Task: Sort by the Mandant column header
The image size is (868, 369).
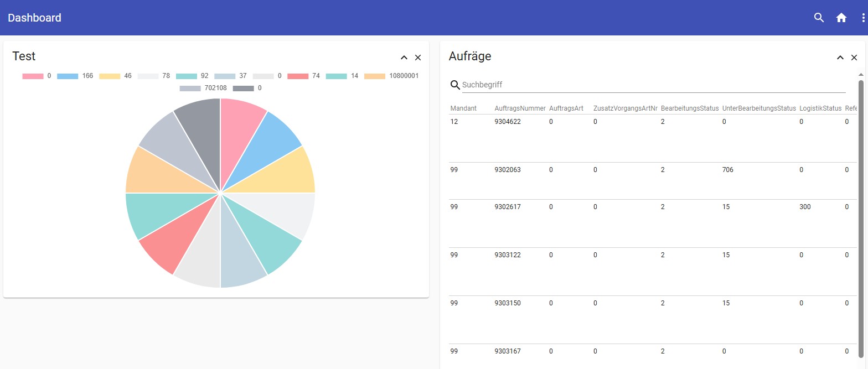Action: tap(463, 108)
